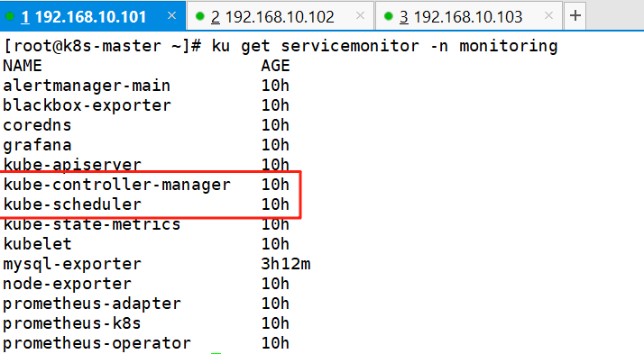
Task: Click the command 'ku get servicemonitor -n monitoring'
Action: point(384,46)
